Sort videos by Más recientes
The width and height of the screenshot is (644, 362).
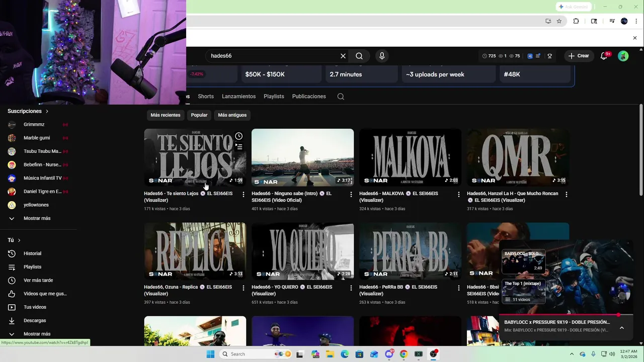pyautogui.click(x=166, y=115)
